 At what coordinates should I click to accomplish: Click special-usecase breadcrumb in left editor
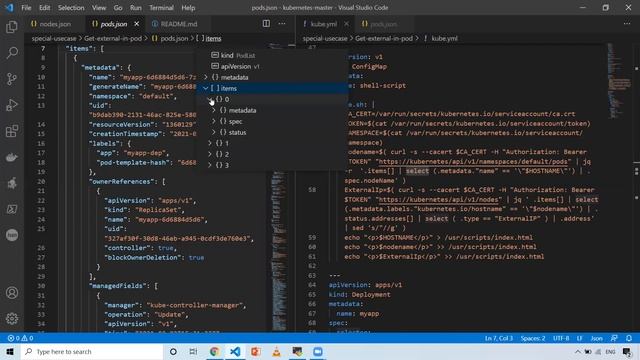click(x=54, y=38)
